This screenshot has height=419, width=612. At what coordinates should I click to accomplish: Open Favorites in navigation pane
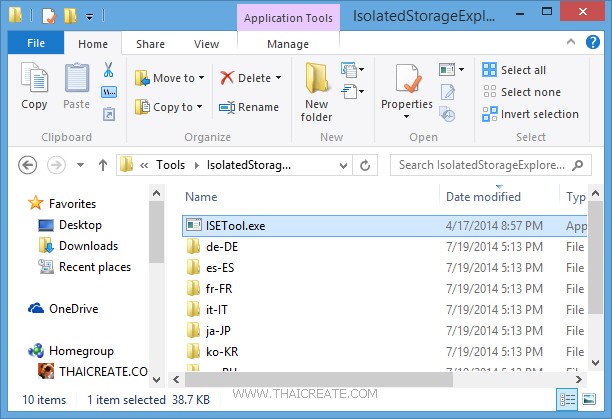62,203
